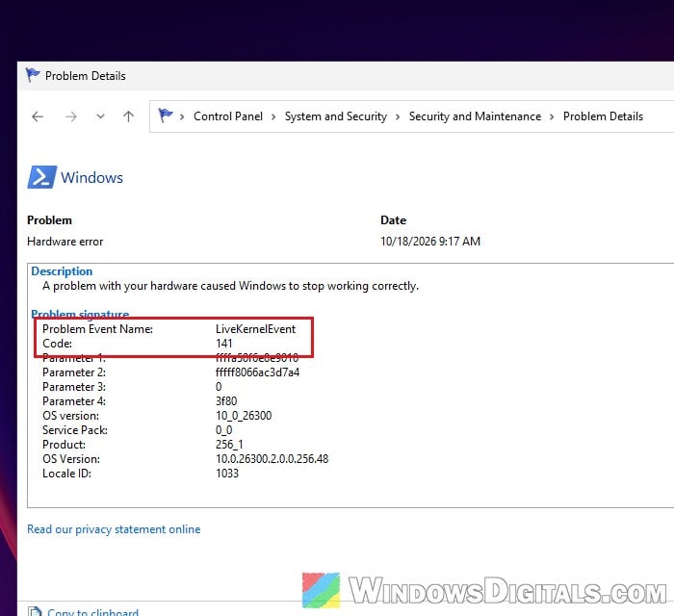Click Copy to clipboard link
Image resolution: width=674 pixels, height=616 pixels.
tap(92, 612)
